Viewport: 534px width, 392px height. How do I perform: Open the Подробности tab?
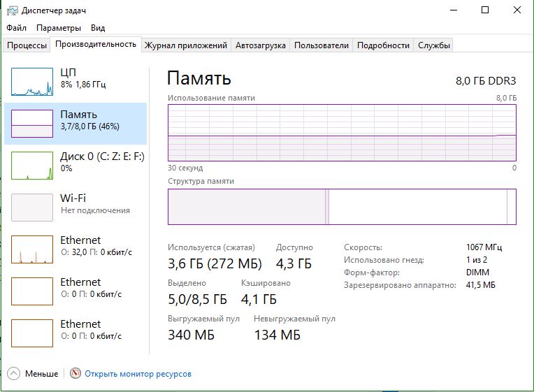click(383, 45)
